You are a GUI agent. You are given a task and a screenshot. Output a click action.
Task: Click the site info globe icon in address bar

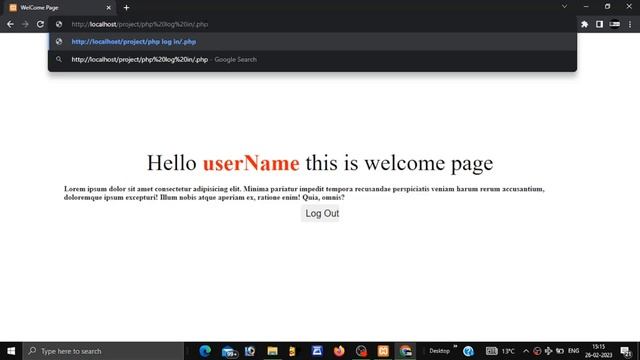pyautogui.click(x=59, y=24)
